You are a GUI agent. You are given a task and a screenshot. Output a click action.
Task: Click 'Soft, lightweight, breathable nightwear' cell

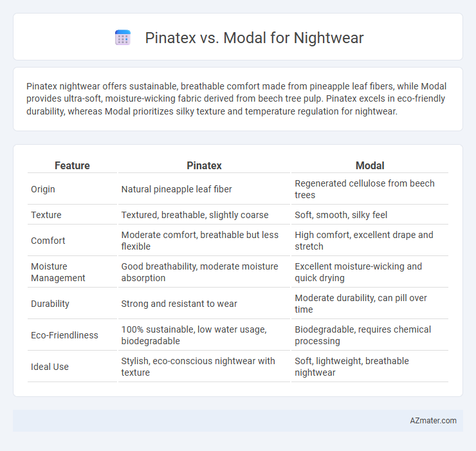point(370,367)
